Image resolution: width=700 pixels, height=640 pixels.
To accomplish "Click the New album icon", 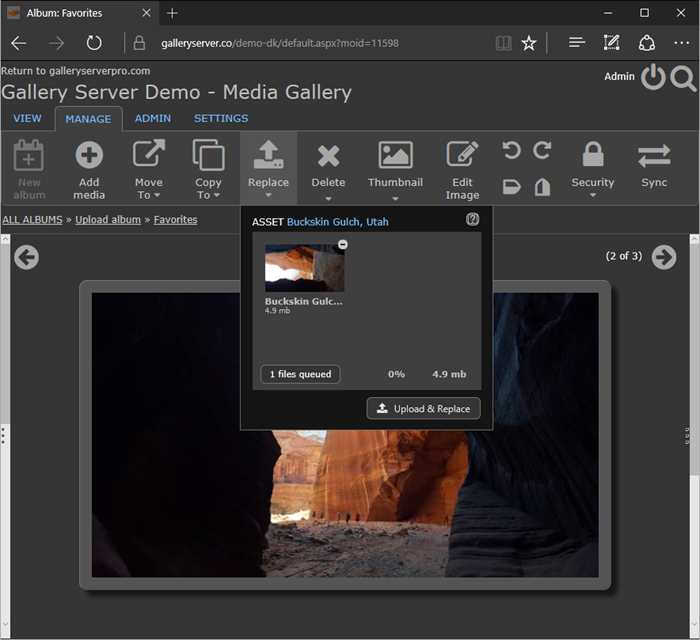I will [x=29, y=155].
